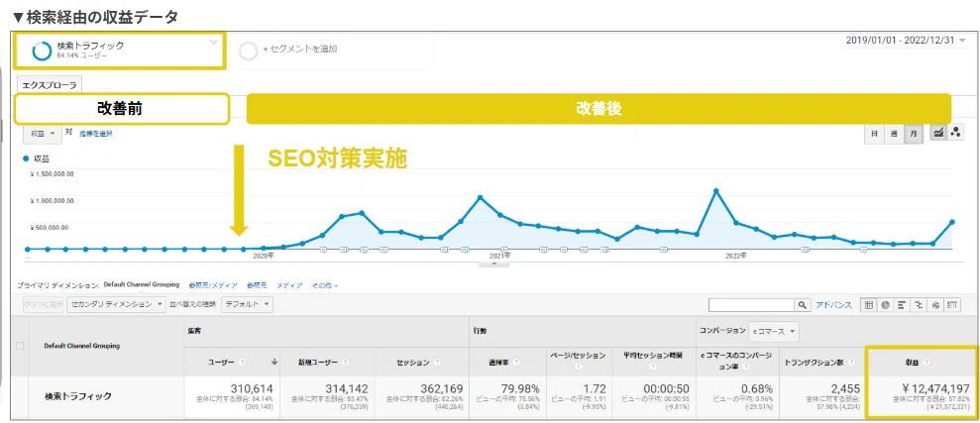980x423 pixels.
Task: Switch to the data table view icon
Action: (x=868, y=305)
